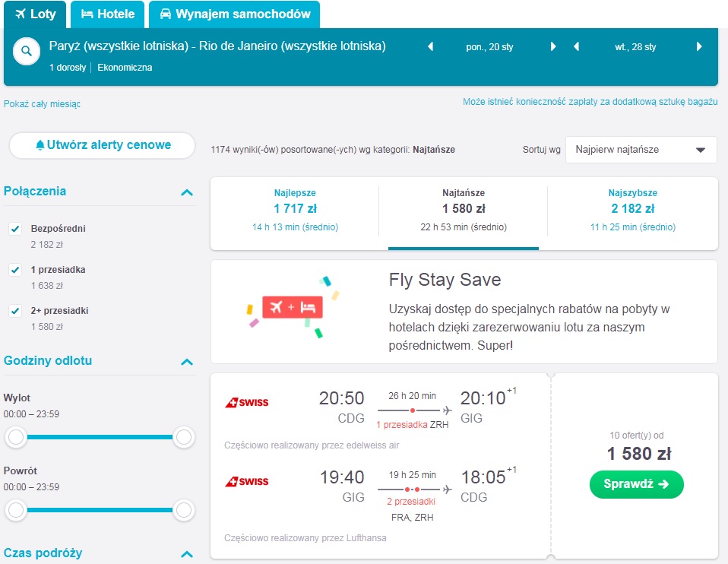This screenshot has height=564, width=728.
Task: Go to next return date after wt., 28 sty
Action: pos(699,46)
